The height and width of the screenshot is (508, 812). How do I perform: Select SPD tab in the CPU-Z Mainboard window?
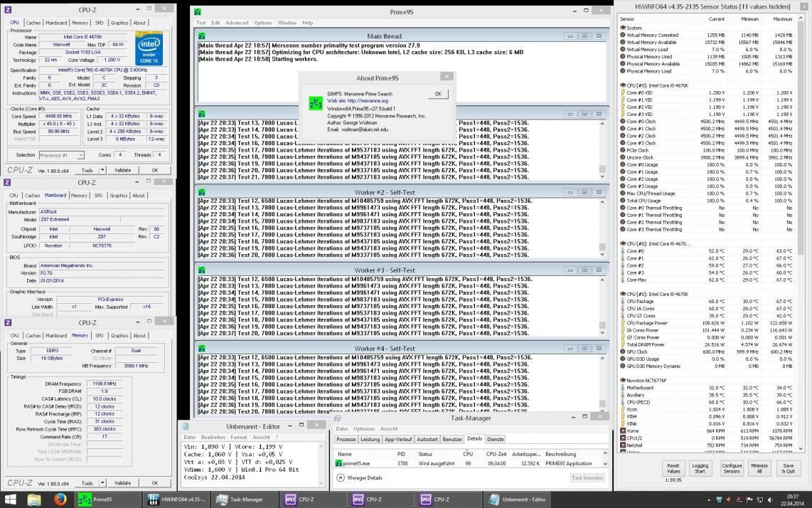(98, 196)
